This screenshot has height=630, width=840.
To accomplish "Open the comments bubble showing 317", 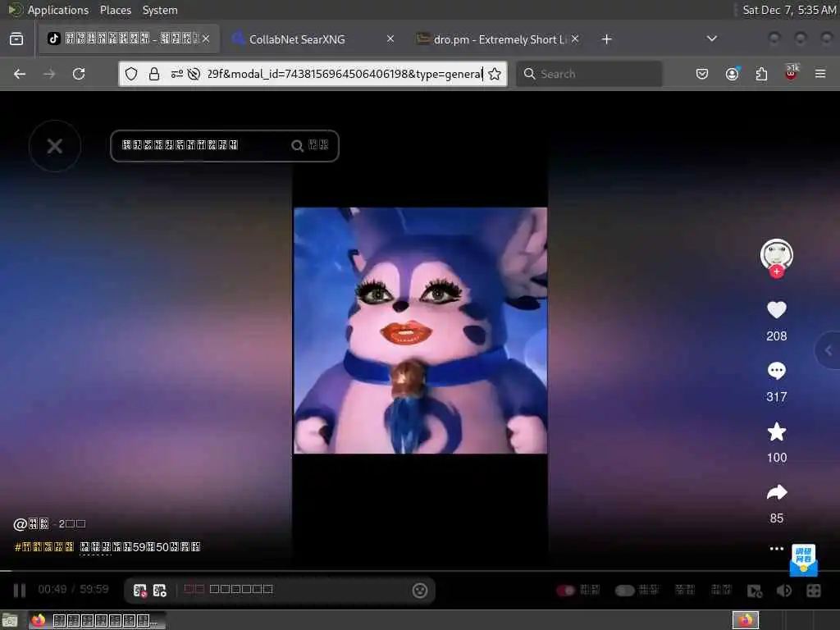I will pos(776,371).
